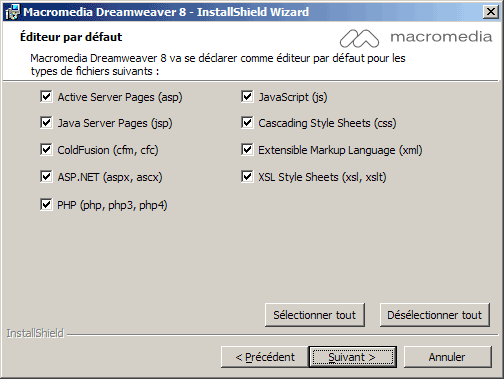504x379 pixels.
Task: Click the installer icon in title bar
Action: [12, 12]
